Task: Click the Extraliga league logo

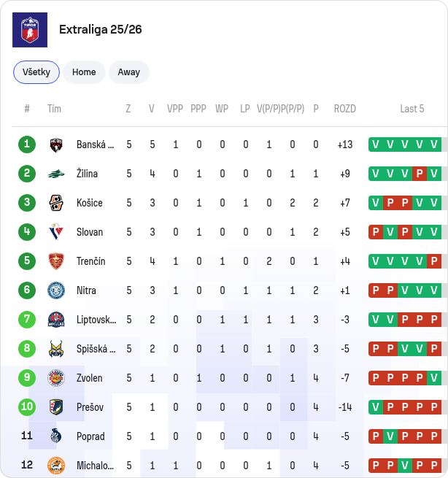Action: pyautogui.click(x=30, y=30)
